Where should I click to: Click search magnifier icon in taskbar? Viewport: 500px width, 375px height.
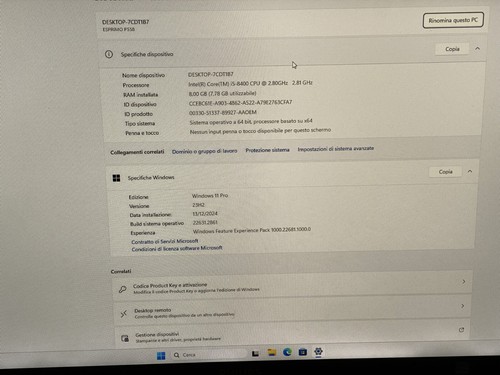(x=177, y=355)
